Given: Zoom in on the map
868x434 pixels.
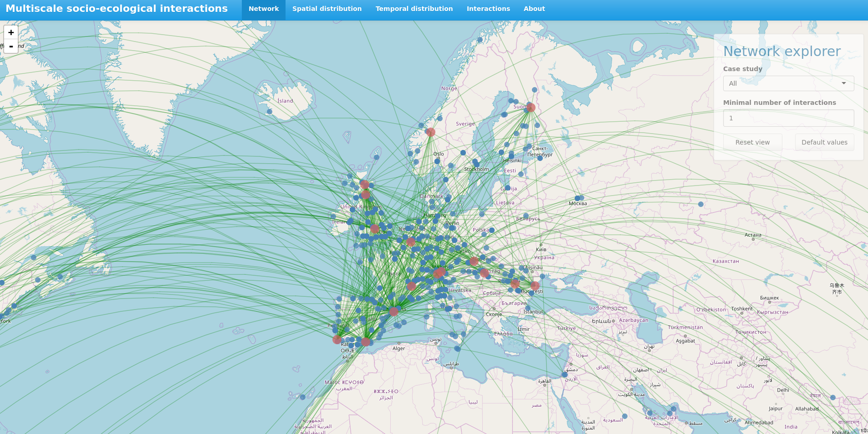Looking at the screenshot, I should point(11,32).
